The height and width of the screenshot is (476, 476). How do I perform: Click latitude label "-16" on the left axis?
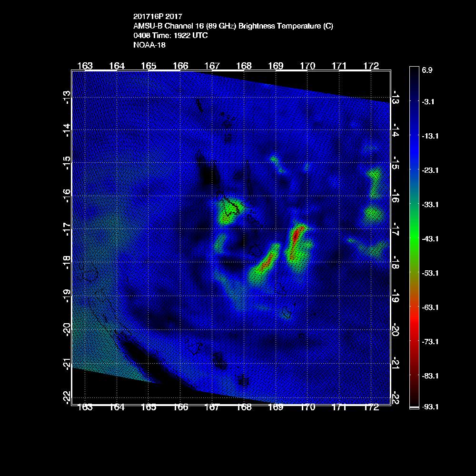[67, 196]
